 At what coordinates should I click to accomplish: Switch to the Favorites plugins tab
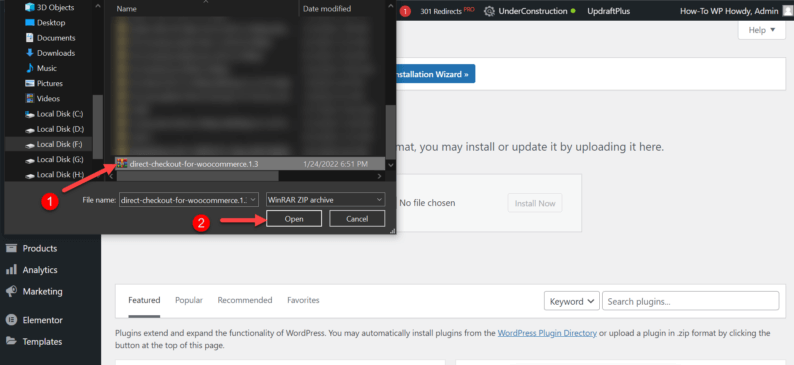pos(303,300)
